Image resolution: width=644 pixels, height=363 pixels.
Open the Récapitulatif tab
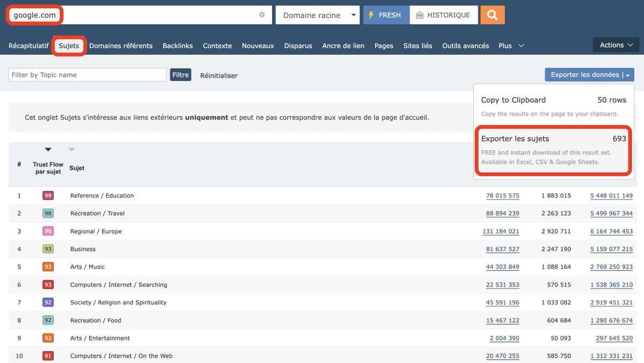pyautogui.click(x=28, y=46)
